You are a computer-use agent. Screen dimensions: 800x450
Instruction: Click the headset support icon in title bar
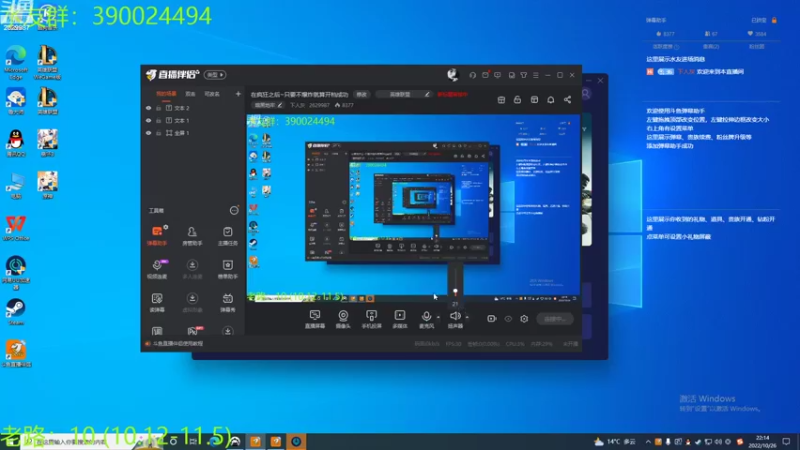(472, 75)
